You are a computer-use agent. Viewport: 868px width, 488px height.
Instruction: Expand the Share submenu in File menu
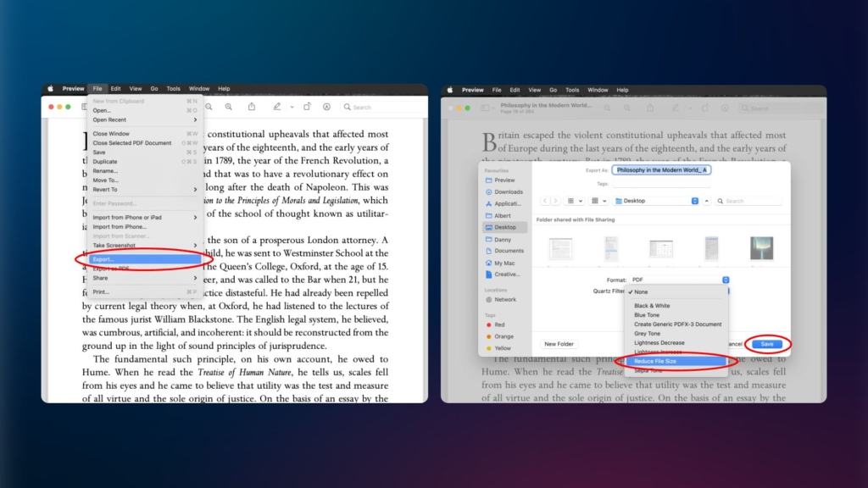pyautogui.click(x=144, y=278)
